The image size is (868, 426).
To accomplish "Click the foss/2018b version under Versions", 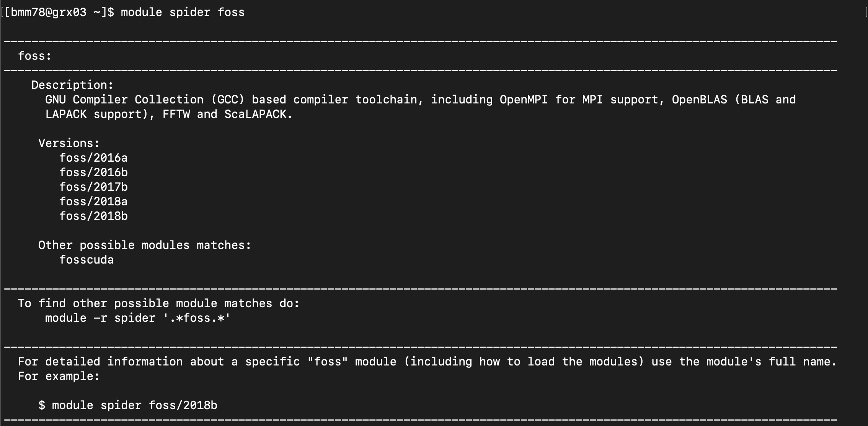I will tap(93, 216).
